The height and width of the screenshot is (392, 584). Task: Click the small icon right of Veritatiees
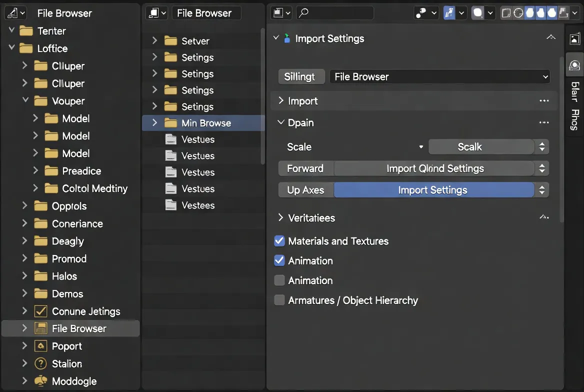(544, 217)
